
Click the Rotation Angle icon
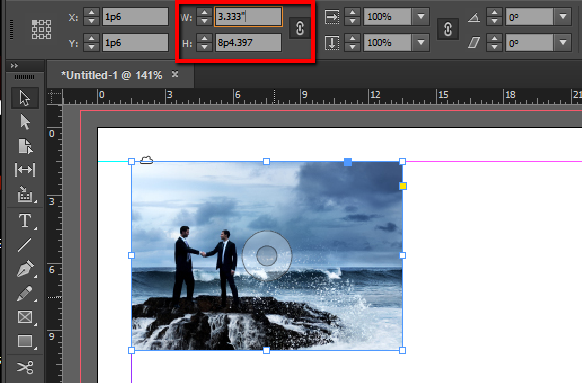[474, 17]
